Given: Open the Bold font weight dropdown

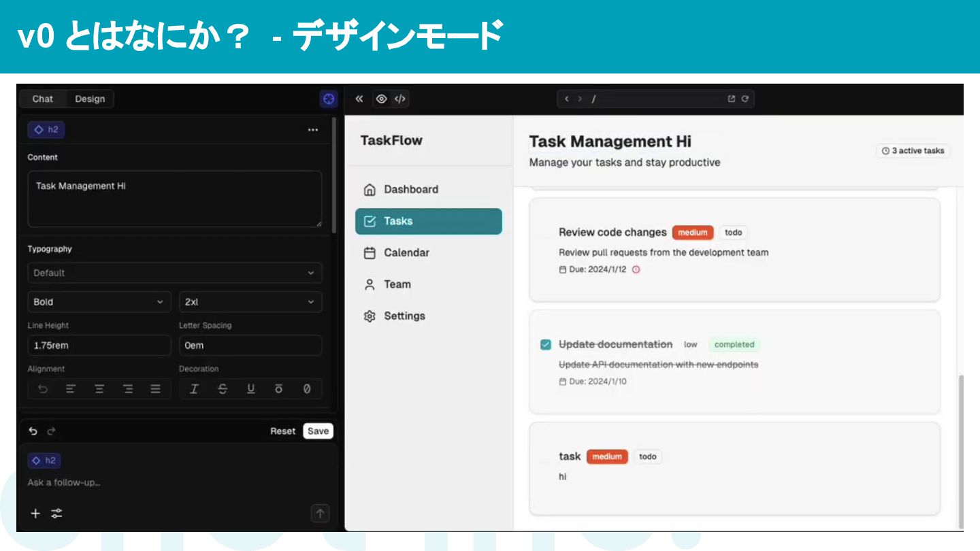Looking at the screenshot, I should [x=99, y=302].
